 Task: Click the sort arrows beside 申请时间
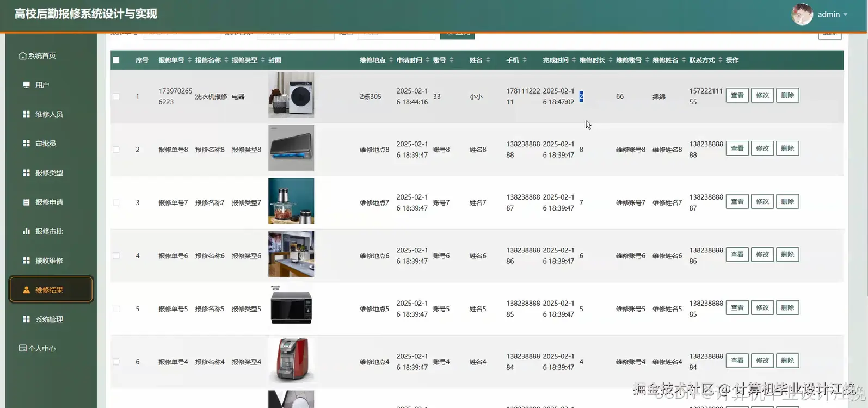coord(428,60)
